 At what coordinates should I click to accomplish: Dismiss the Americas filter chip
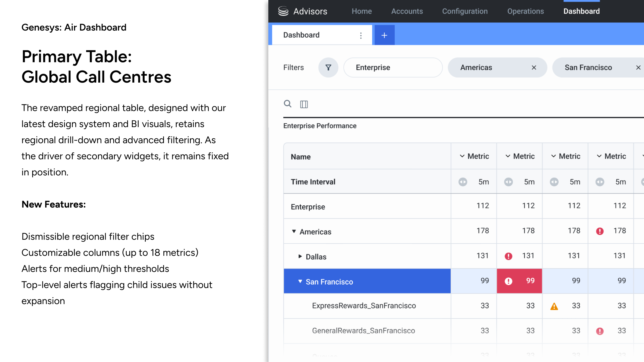tap(534, 68)
